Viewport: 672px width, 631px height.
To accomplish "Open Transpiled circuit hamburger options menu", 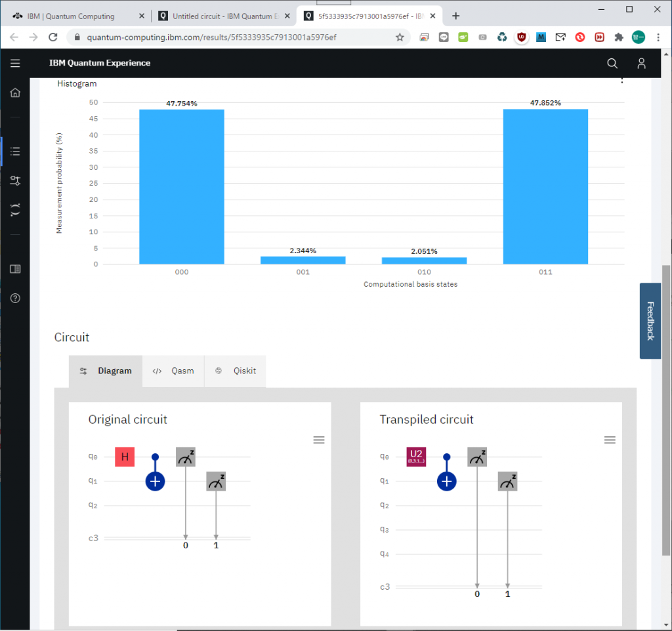I will [610, 440].
